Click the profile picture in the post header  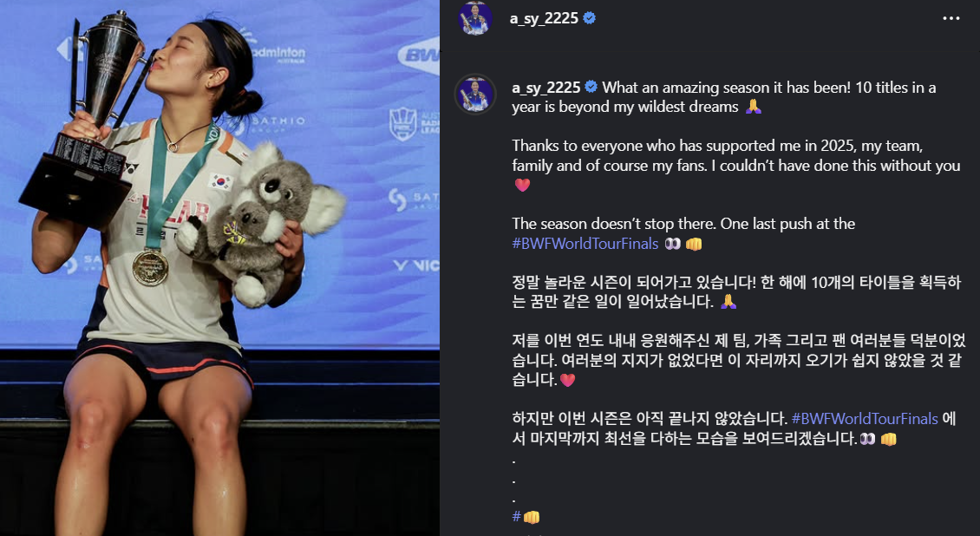coord(474,18)
